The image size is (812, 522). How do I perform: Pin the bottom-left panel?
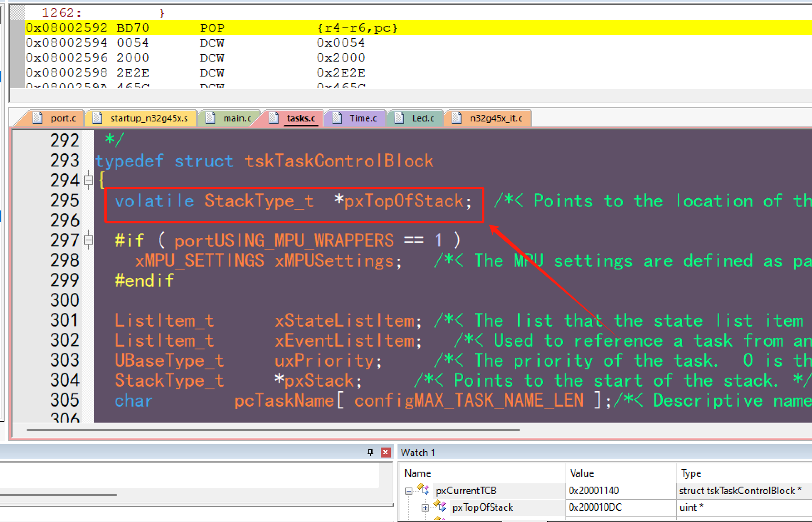pyautogui.click(x=370, y=453)
